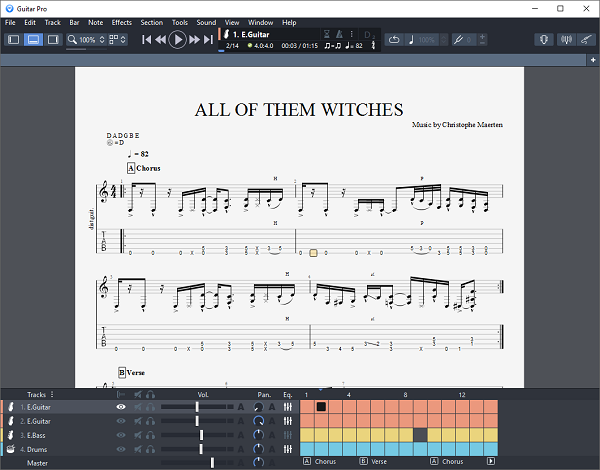Screen dimensions: 600x470
Task: Toggle visibility eye for E.Bass track
Action: pos(121,435)
